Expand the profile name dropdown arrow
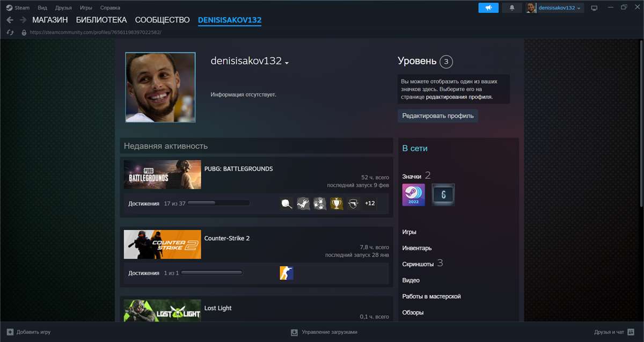Viewport: 644px width, 342px height. click(x=287, y=63)
